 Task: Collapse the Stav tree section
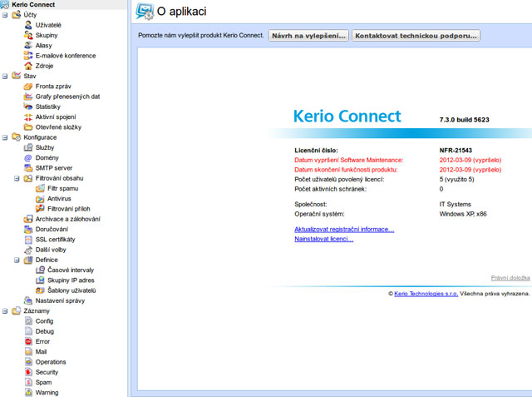click(x=5, y=76)
